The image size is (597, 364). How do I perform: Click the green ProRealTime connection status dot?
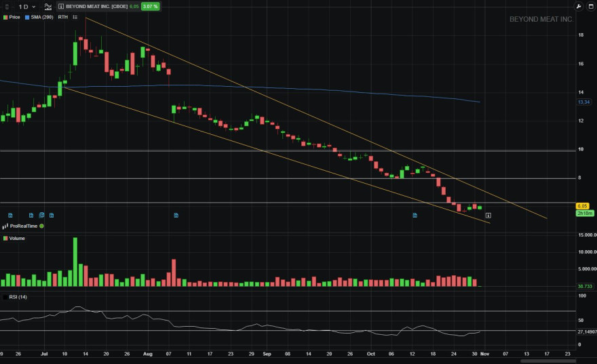(41, 226)
